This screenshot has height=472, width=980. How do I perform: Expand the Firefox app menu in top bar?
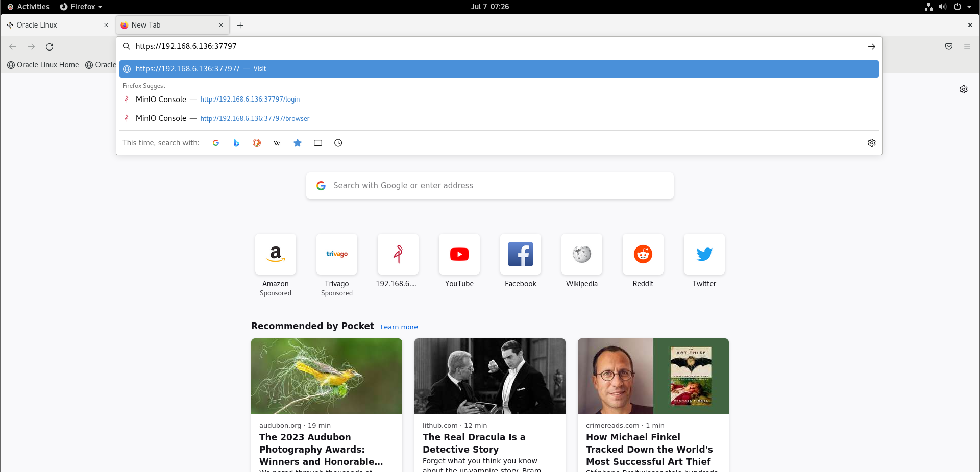point(81,7)
